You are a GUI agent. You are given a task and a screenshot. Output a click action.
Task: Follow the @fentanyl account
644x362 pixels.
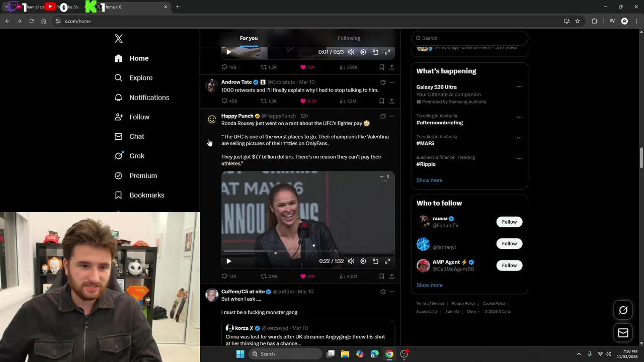tap(509, 243)
